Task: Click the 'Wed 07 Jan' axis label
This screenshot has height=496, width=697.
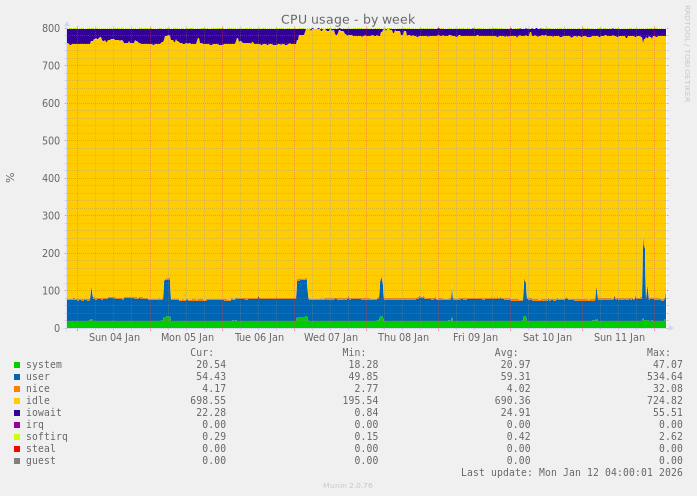Action: pyautogui.click(x=331, y=338)
